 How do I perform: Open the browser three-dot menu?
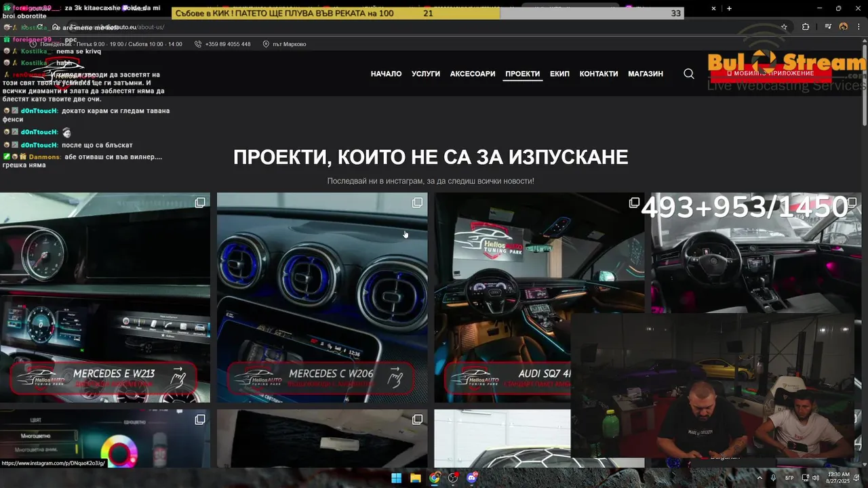coord(858,27)
